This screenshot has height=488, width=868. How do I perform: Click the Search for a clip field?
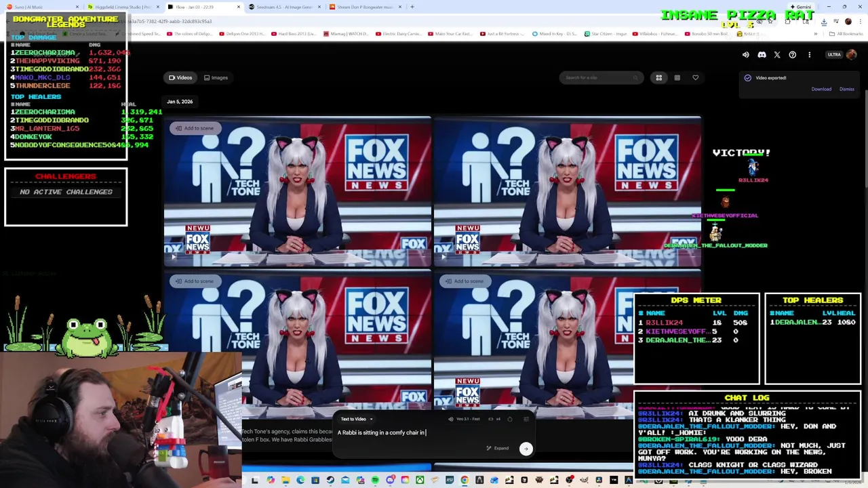point(601,78)
